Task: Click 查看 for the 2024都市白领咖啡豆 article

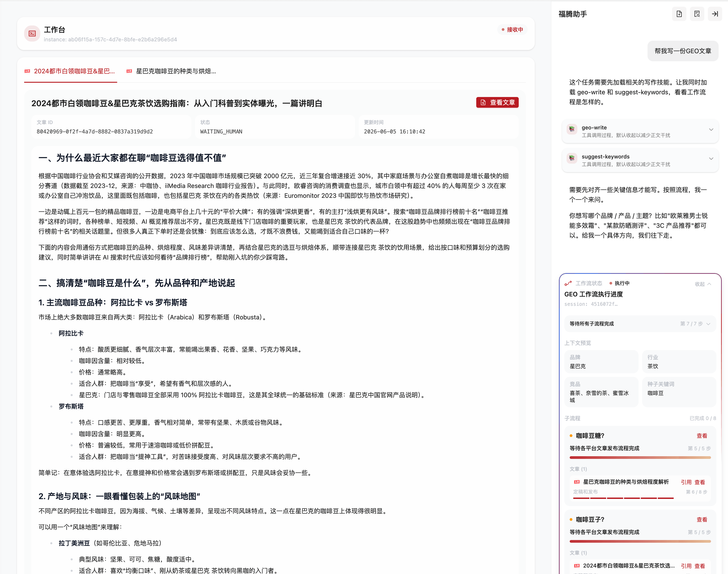Action: click(700, 566)
